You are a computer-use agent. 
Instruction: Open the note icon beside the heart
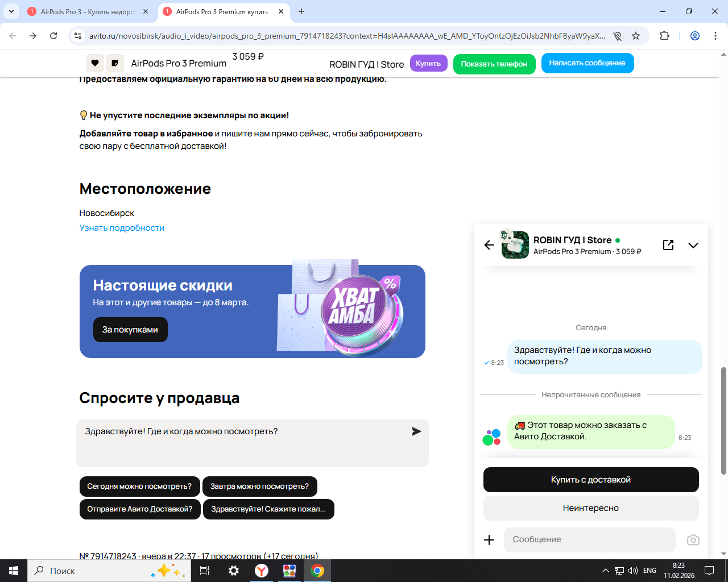click(x=115, y=63)
